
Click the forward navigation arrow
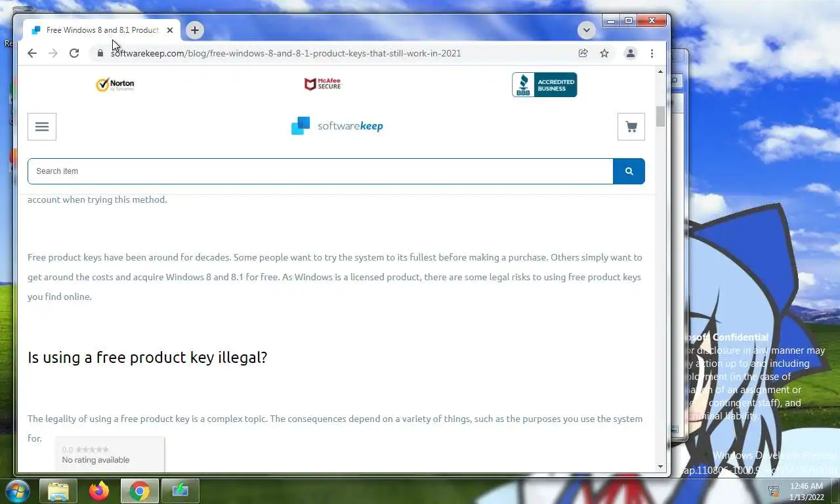tap(53, 53)
